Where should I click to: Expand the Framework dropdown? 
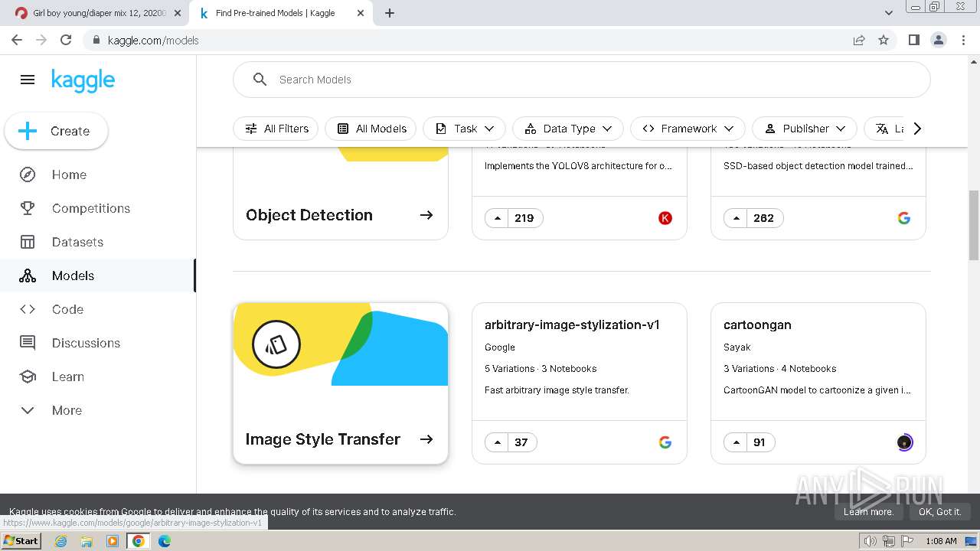tap(688, 129)
